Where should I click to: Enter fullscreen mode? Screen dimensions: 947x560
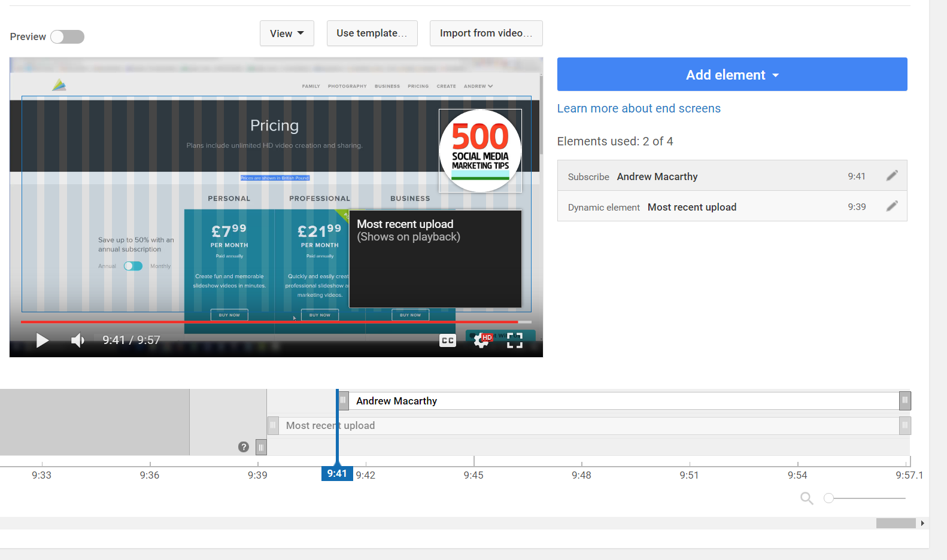click(x=515, y=340)
